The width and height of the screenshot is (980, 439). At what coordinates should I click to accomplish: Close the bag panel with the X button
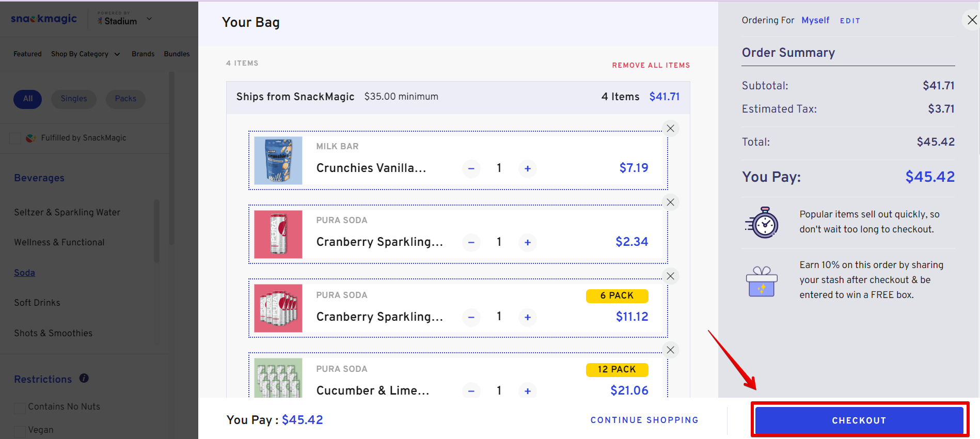pyautogui.click(x=972, y=20)
